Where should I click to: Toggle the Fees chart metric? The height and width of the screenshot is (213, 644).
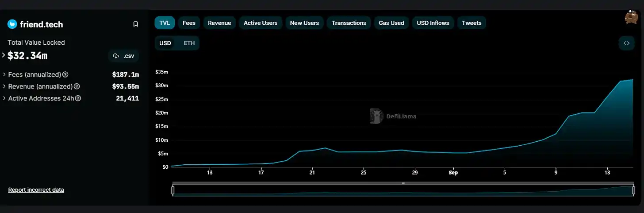coord(189,23)
